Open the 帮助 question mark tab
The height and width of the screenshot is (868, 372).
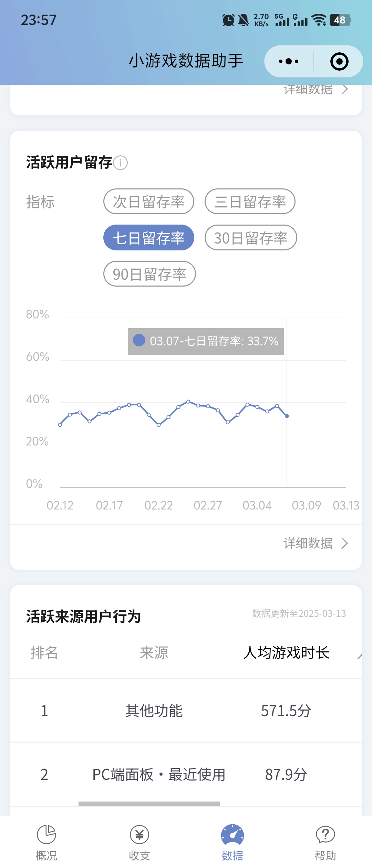pyautogui.click(x=325, y=834)
